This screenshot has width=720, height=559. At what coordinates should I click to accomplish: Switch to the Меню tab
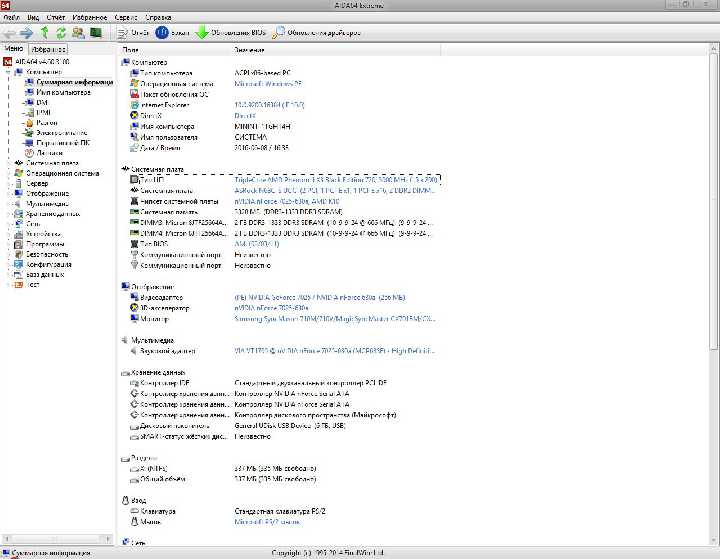pos(14,48)
